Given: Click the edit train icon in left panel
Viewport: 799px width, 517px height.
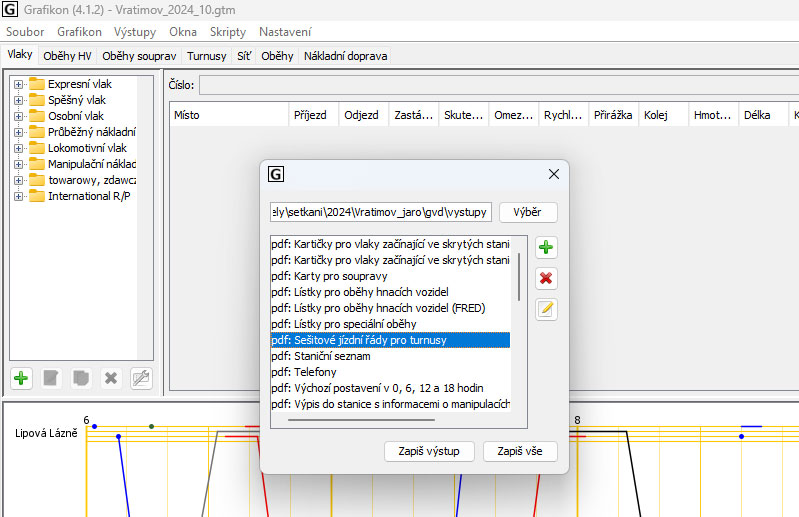Looking at the screenshot, I should coord(51,378).
